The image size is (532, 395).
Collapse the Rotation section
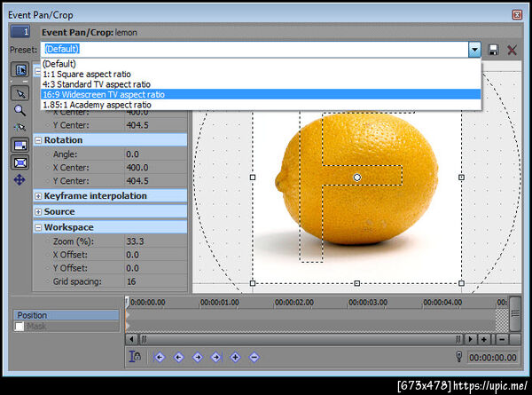[x=38, y=140]
